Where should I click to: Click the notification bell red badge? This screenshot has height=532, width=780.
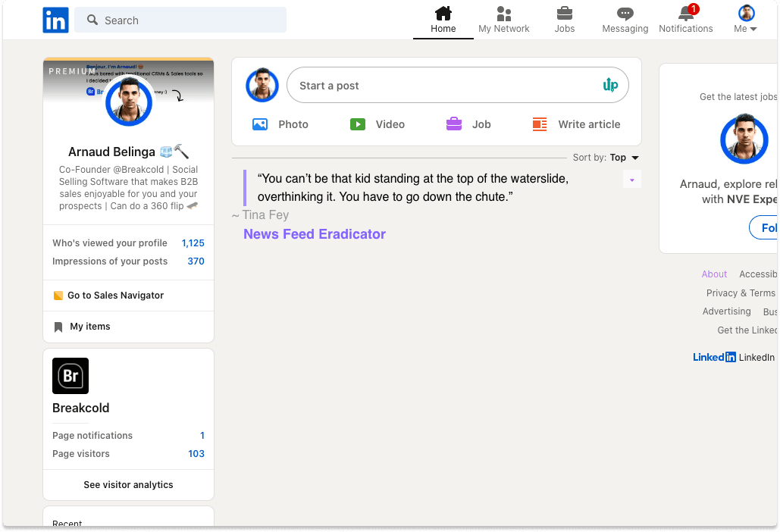(694, 9)
